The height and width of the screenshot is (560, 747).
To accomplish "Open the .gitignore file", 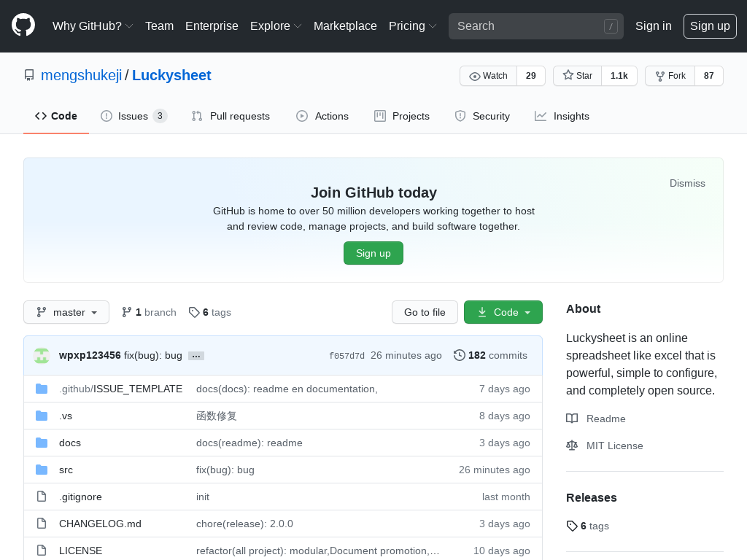I will point(80,497).
